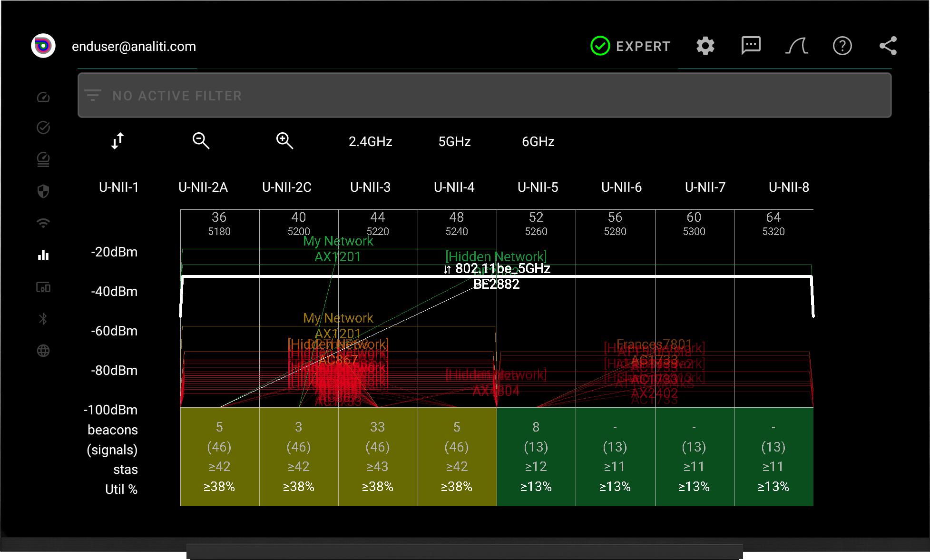Jump to U-NII-1 band
Screen dimensions: 930x560
point(118,187)
